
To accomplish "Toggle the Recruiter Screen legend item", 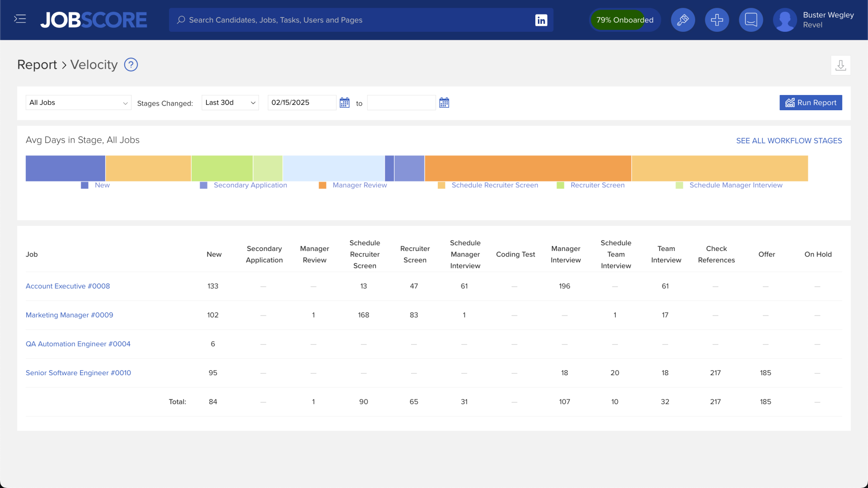I will (x=597, y=185).
